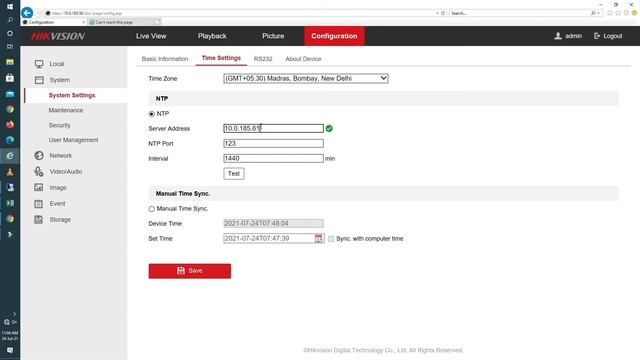Open the Windows Start menu
The height and width of the screenshot is (360, 640).
[10, 7]
